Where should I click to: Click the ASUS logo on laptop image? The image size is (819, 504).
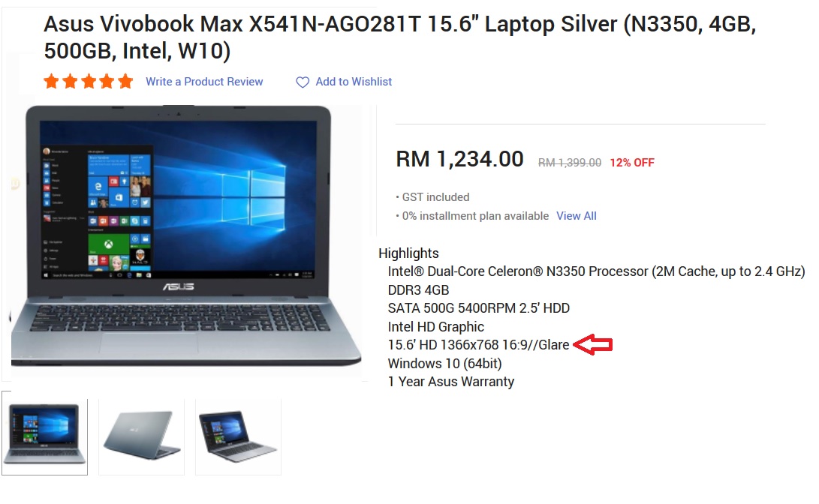178,287
